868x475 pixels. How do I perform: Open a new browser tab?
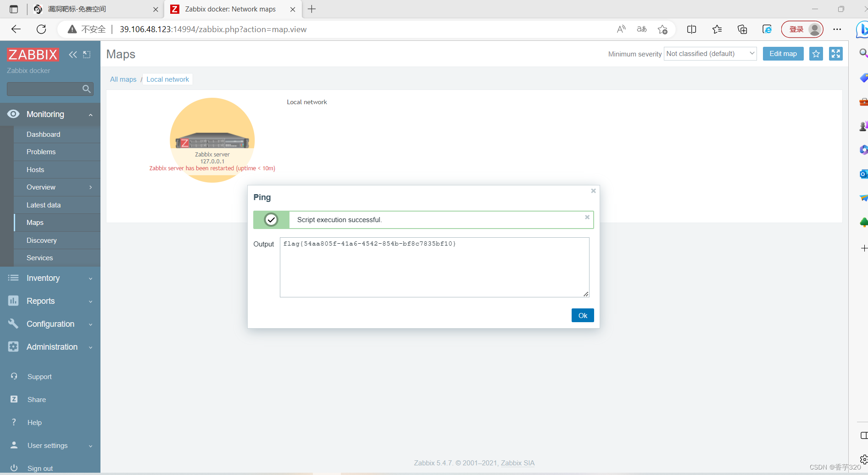pos(312,9)
